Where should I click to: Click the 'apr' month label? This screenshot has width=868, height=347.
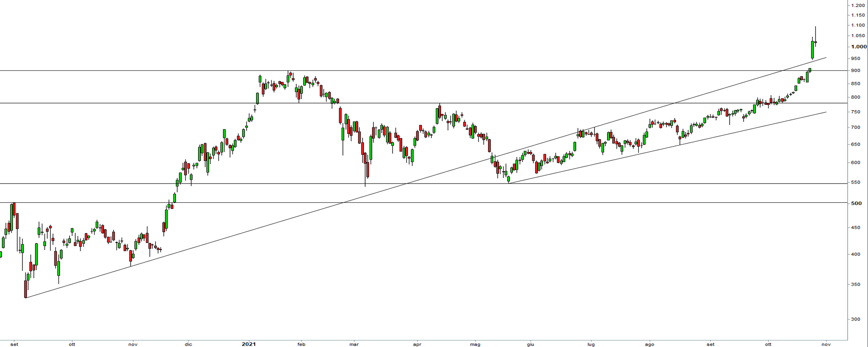tap(417, 344)
